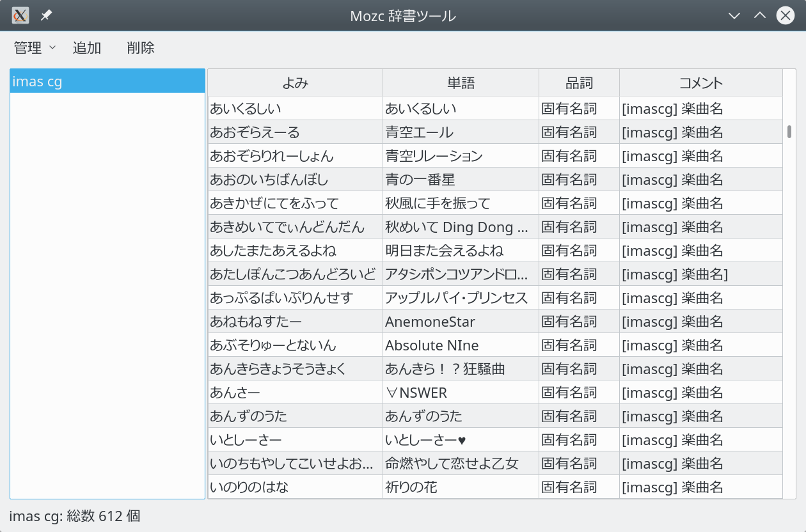
Task: Select reading cell いとしーさー
Action: [x=296, y=440]
